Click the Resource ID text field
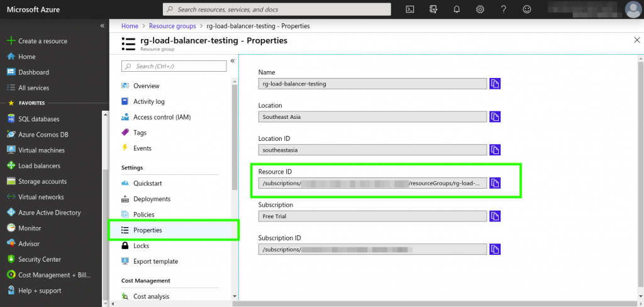 click(372, 183)
